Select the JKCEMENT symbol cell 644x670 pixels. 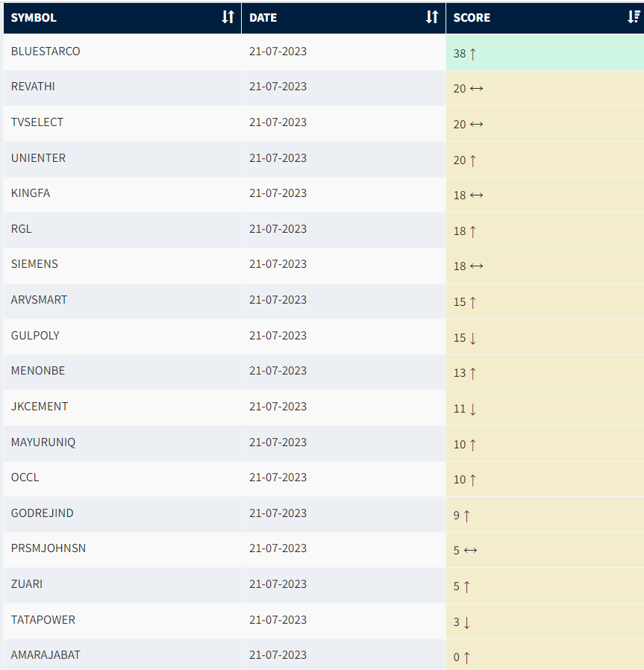pos(122,407)
